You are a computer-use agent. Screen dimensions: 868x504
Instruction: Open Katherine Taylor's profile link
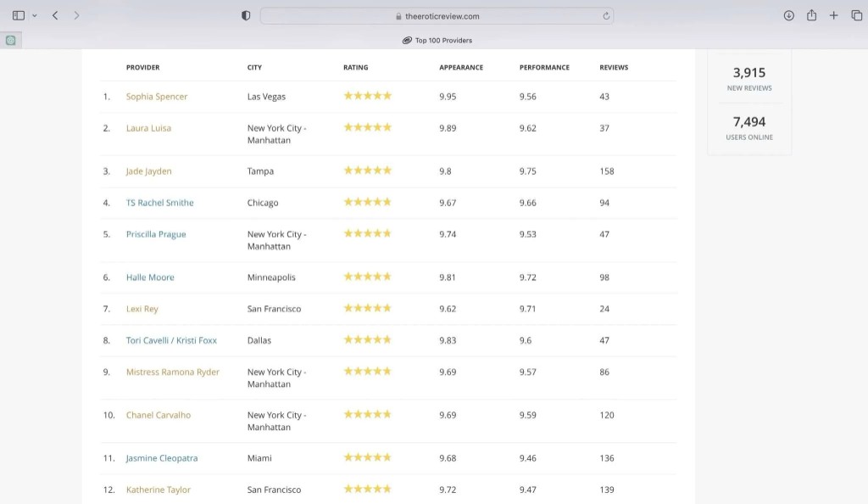[x=159, y=490]
